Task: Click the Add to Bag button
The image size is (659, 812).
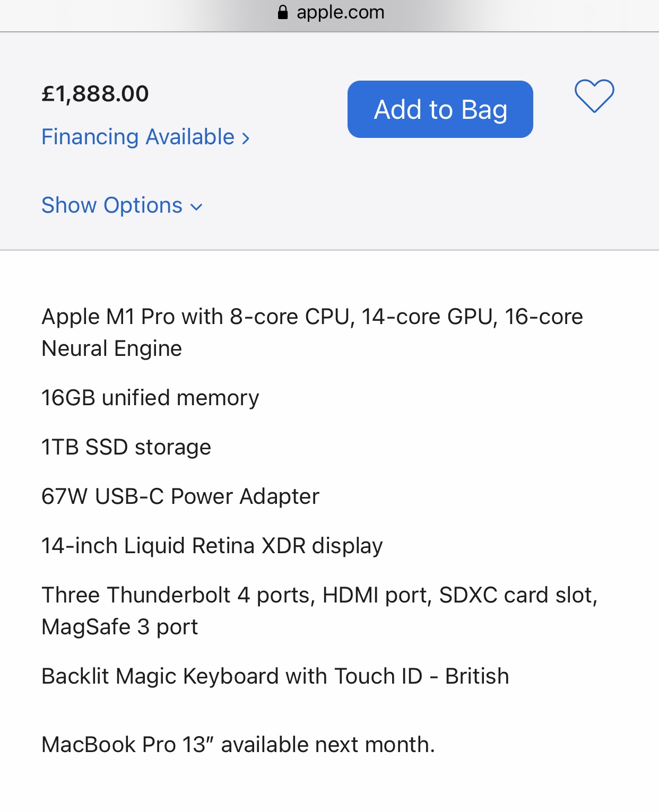Action: [x=440, y=109]
